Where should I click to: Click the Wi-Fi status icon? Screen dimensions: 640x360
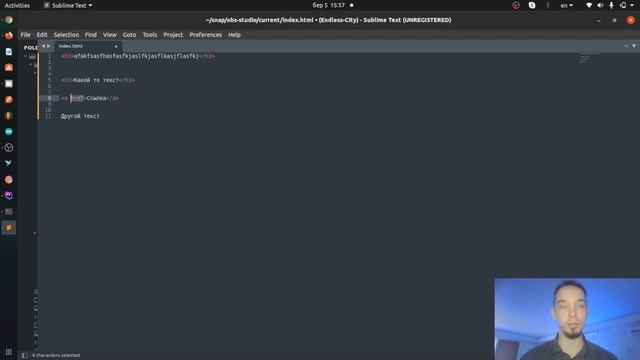(589, 5)
